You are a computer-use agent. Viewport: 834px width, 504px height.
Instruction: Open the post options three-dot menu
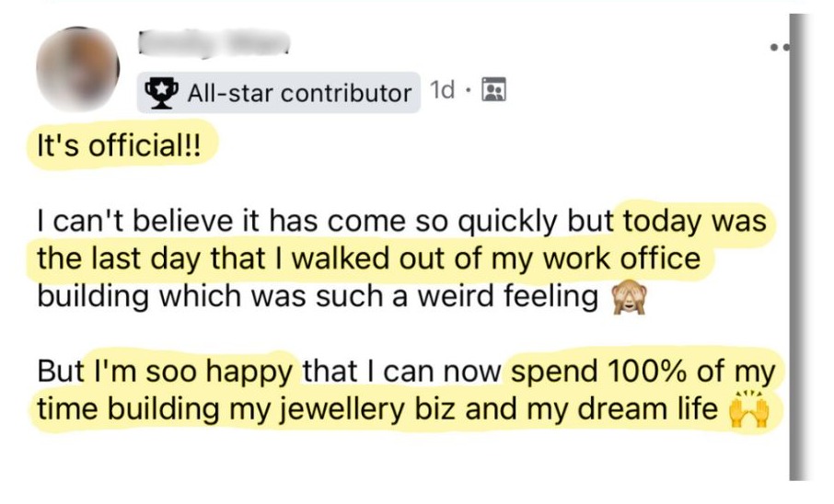(780, 49)
